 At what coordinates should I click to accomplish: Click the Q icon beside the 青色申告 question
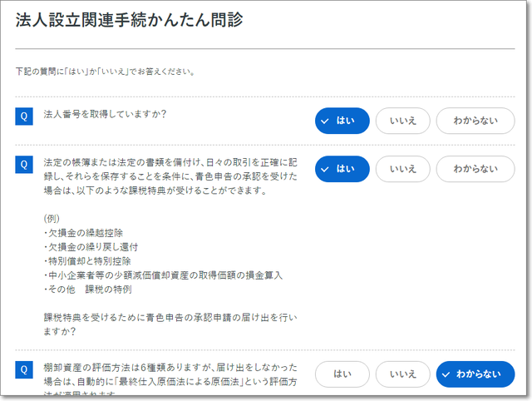(x=23, y=165)
